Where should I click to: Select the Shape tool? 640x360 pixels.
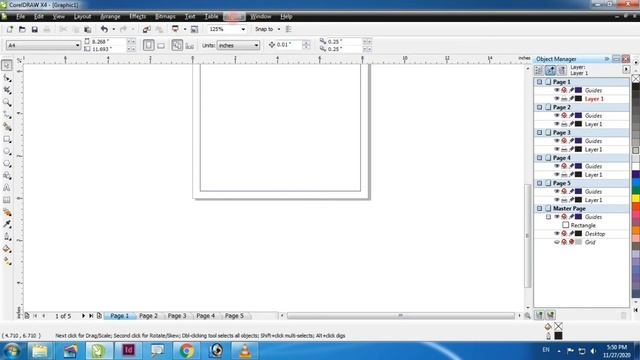click(7, 78)
